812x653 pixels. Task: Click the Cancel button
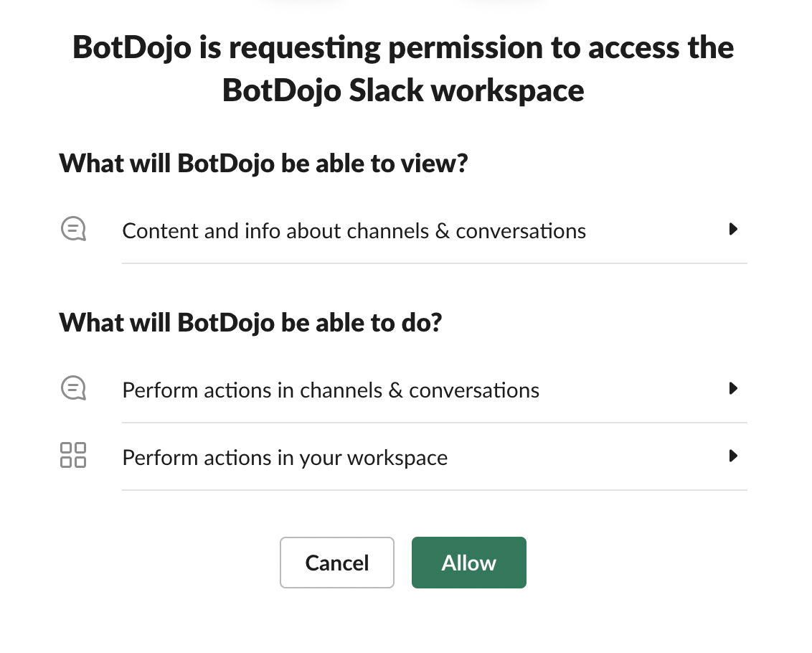point(336,563)
